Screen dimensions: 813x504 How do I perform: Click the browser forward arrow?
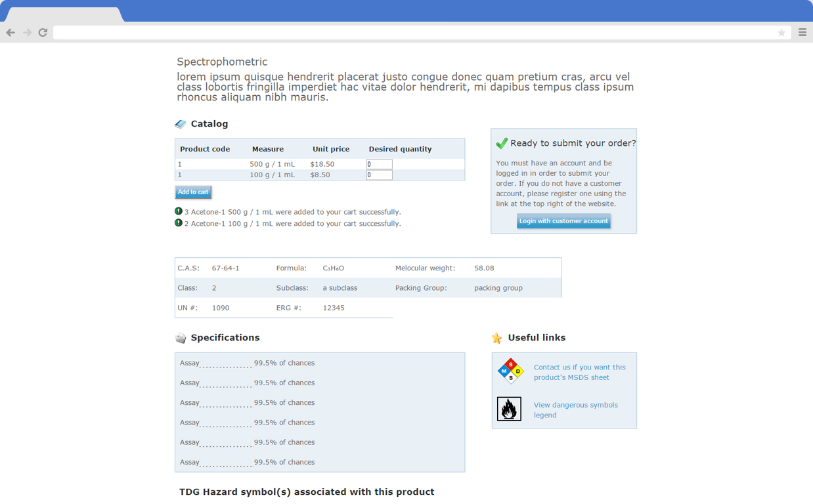tap(26, 32)
